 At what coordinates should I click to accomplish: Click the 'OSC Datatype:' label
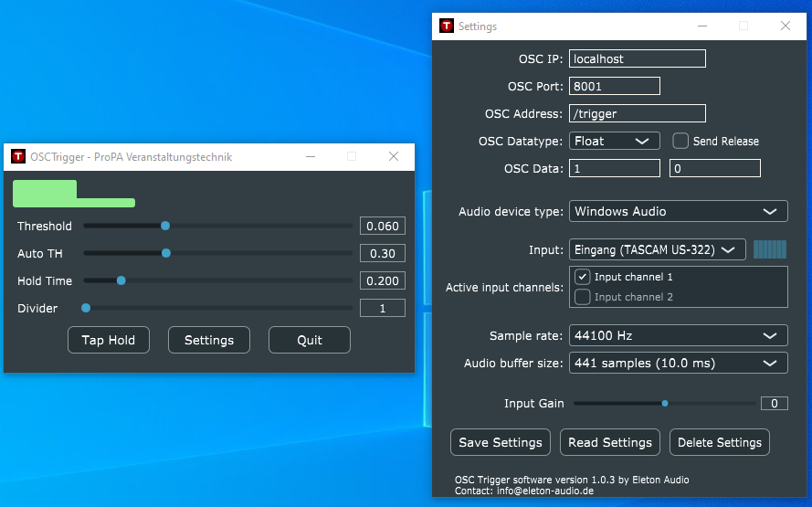[x=521, y=141]
